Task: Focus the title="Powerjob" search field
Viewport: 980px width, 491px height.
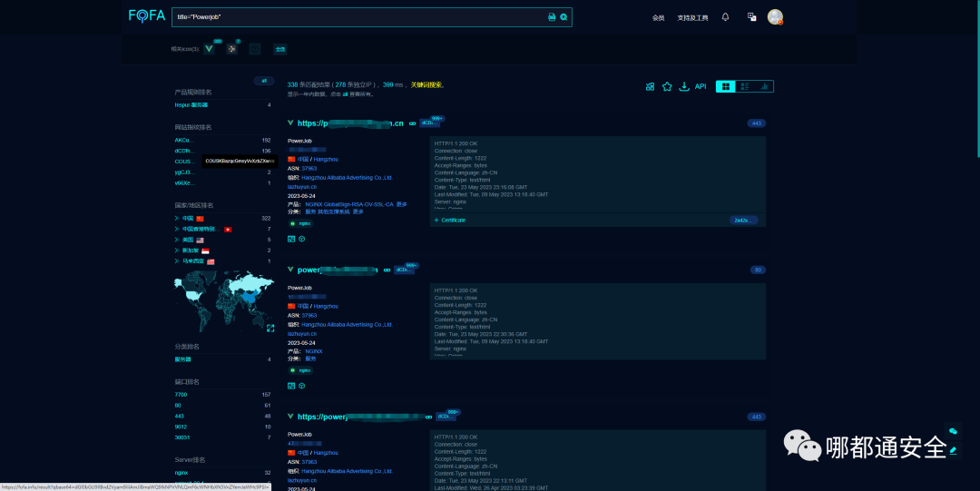Action: click(359, 17)
